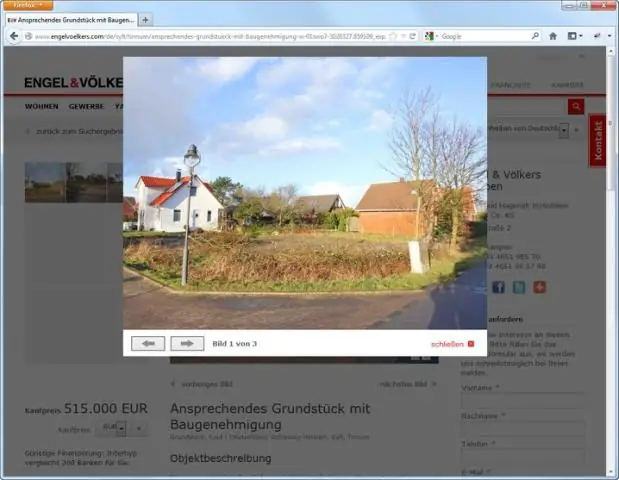Show next image in lightbox
This screenshot has height=480, width=619.
tap(187, 343)
